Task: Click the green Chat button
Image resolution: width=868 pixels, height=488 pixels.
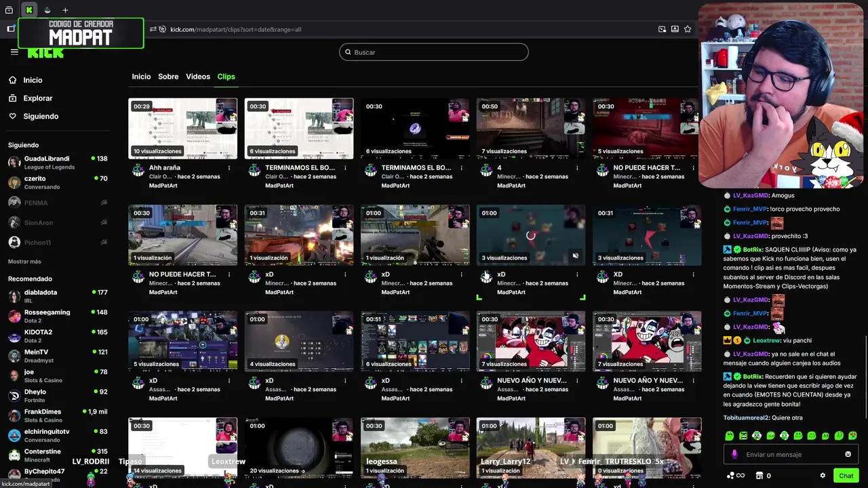Action: 846,476
